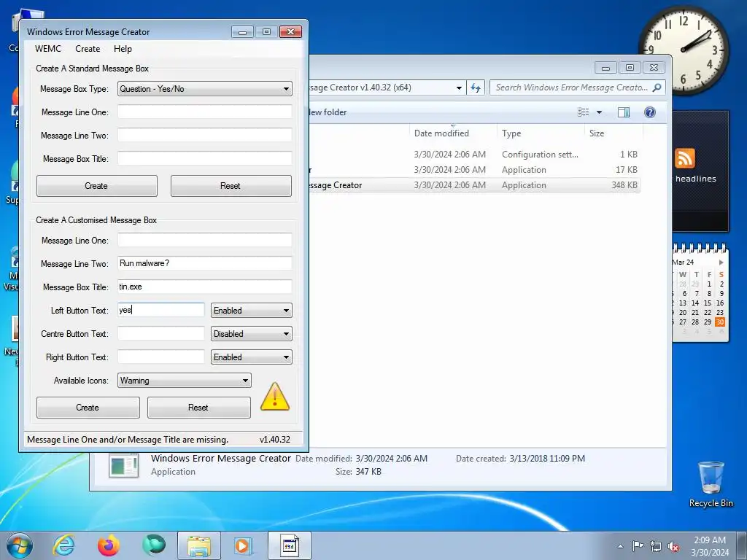Open Windows Explorer taskbar button
This screenshot has height=560, width=747.
pos(198,545)
